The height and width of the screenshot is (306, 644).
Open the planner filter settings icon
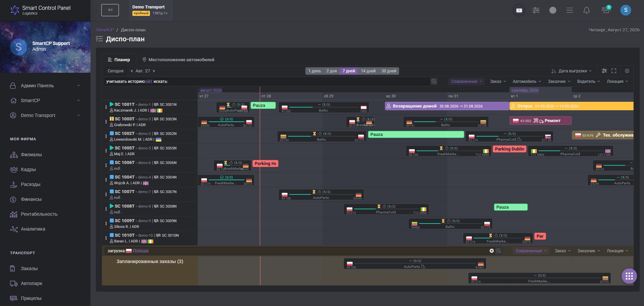(604, 71)
